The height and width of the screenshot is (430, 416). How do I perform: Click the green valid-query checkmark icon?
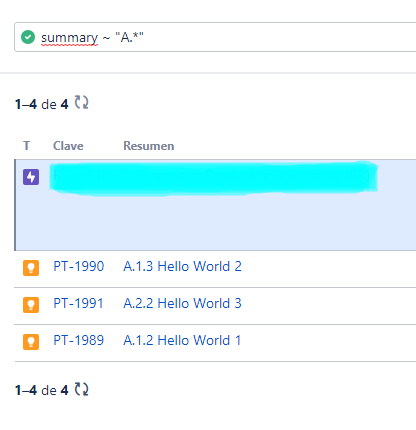(x=28, y=37)
